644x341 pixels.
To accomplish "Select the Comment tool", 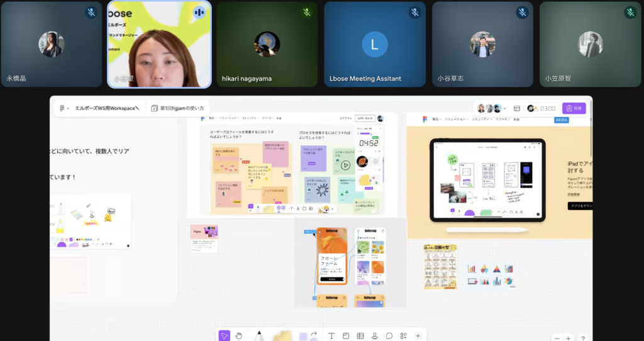I will pos(389,335).
